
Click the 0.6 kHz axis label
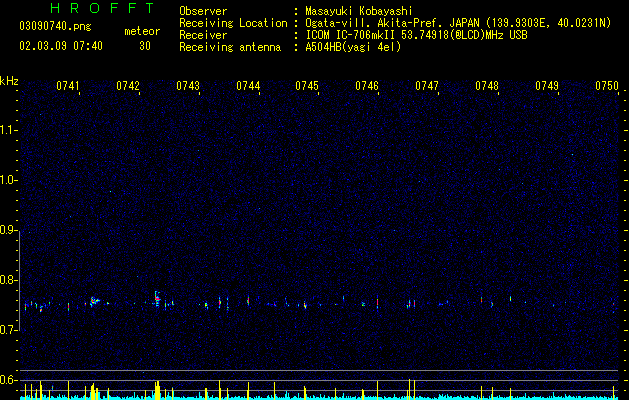(x=8, y=380)
